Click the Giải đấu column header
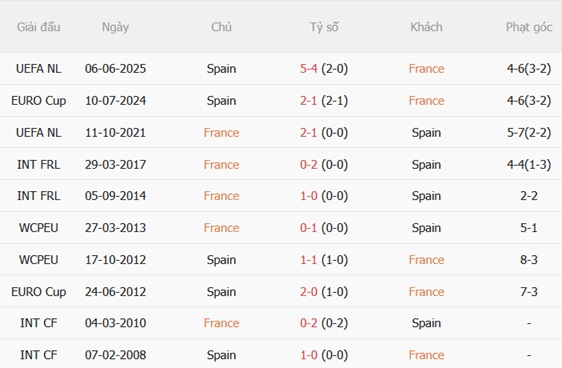Viewport: 562px width, 368px height. click(38, 27)
